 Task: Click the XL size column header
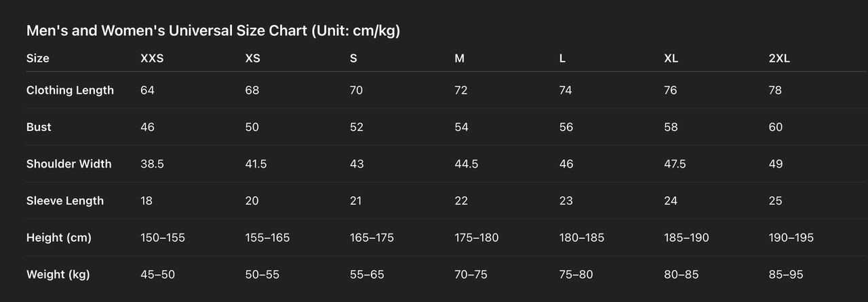[671, 58]
